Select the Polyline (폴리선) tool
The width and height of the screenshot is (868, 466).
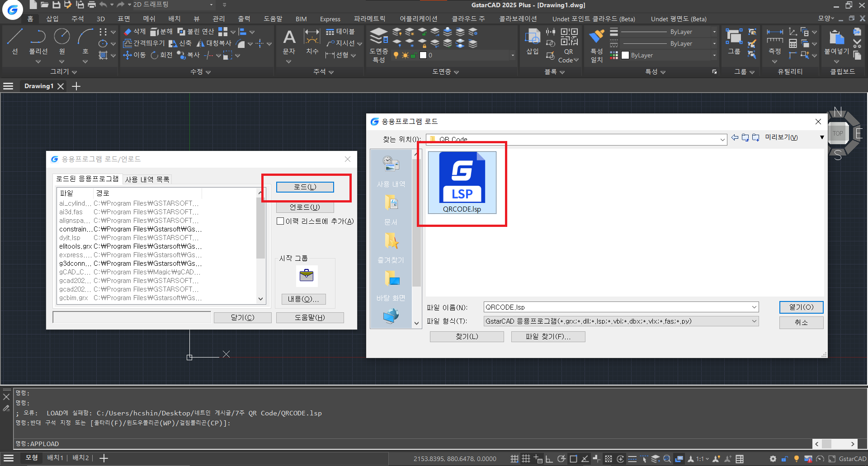point(38,42)
